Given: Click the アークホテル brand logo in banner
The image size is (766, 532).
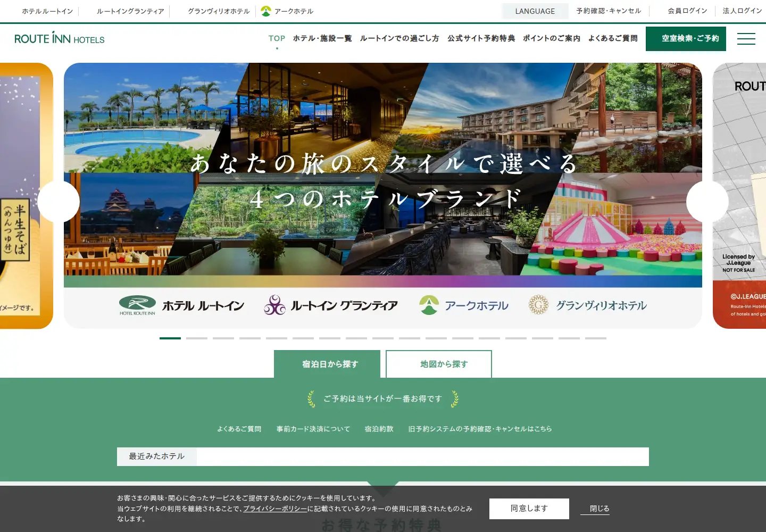Looking at the screenshot, I should point(463,305).
